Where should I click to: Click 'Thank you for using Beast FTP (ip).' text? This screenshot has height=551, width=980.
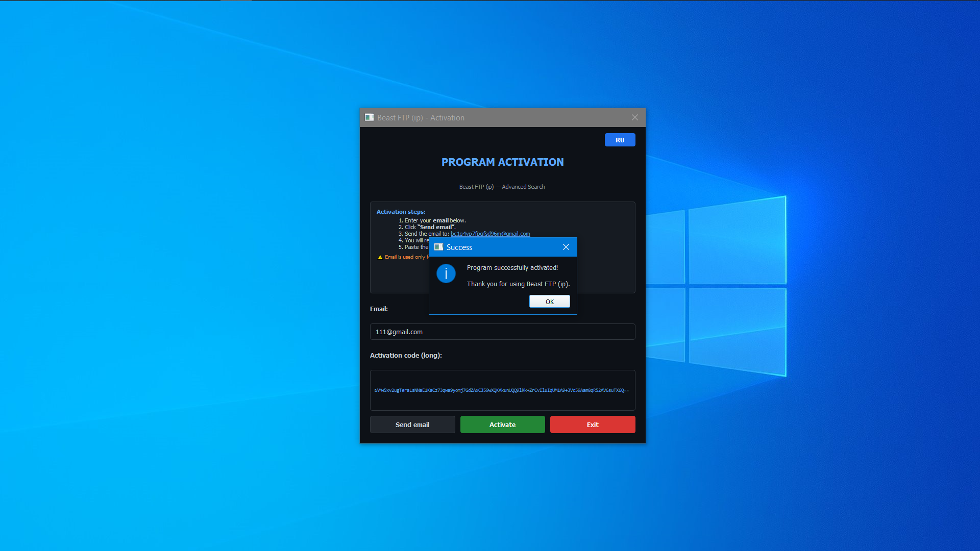click(518, 284)
